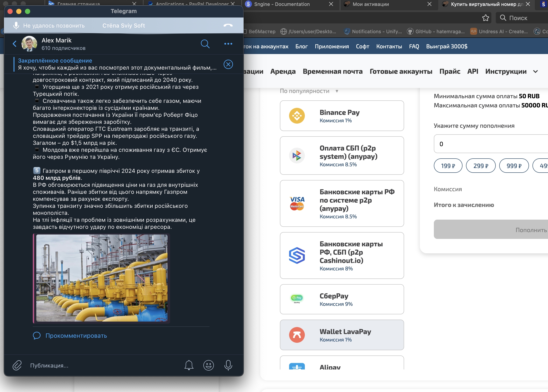Attach a file with paperclip icon
Viewport: 548px width, 392px height.
click(x=17, y=365)
